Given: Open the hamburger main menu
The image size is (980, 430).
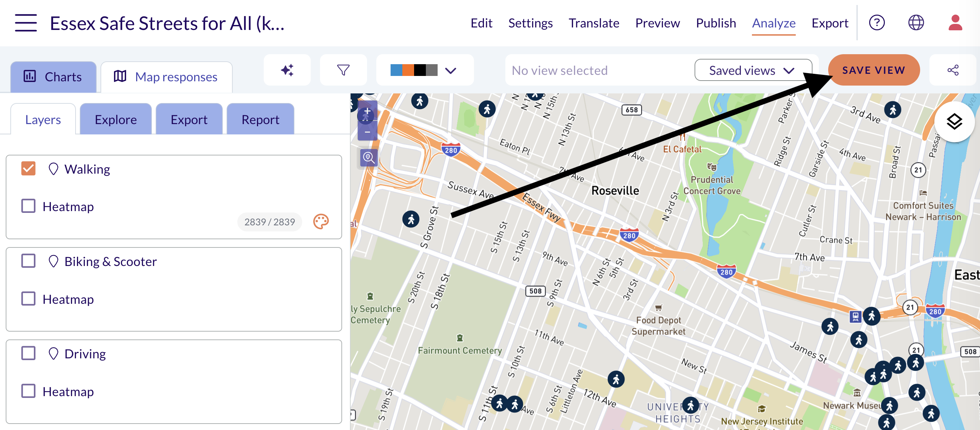Looking at the screenshot, I should [x=26, y=23].
